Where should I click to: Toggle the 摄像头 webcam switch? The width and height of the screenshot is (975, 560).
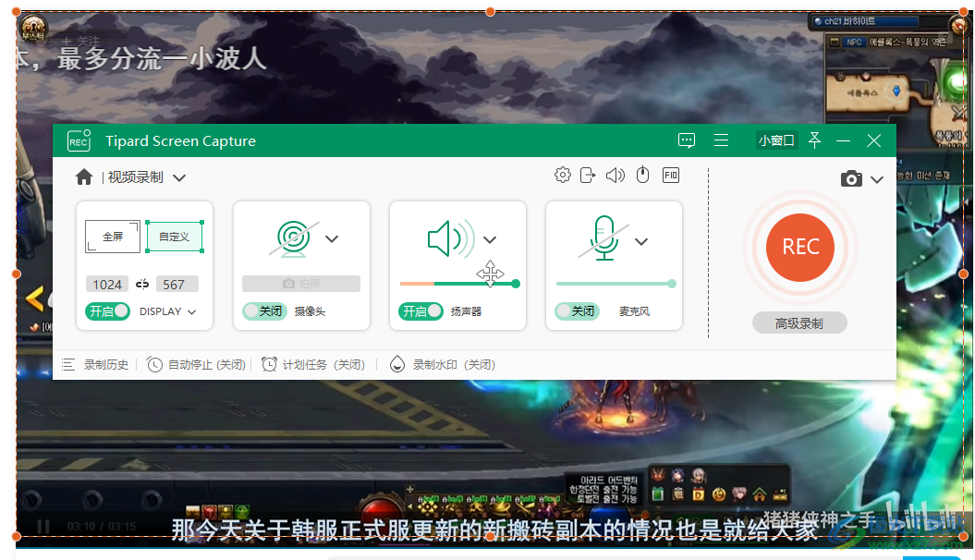tap(264, 310)
